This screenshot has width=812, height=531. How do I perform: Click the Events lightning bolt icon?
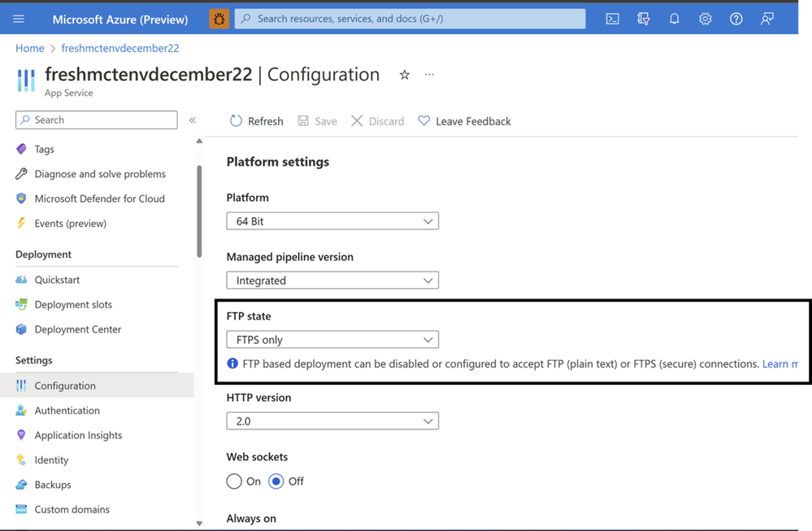(21, 224)
